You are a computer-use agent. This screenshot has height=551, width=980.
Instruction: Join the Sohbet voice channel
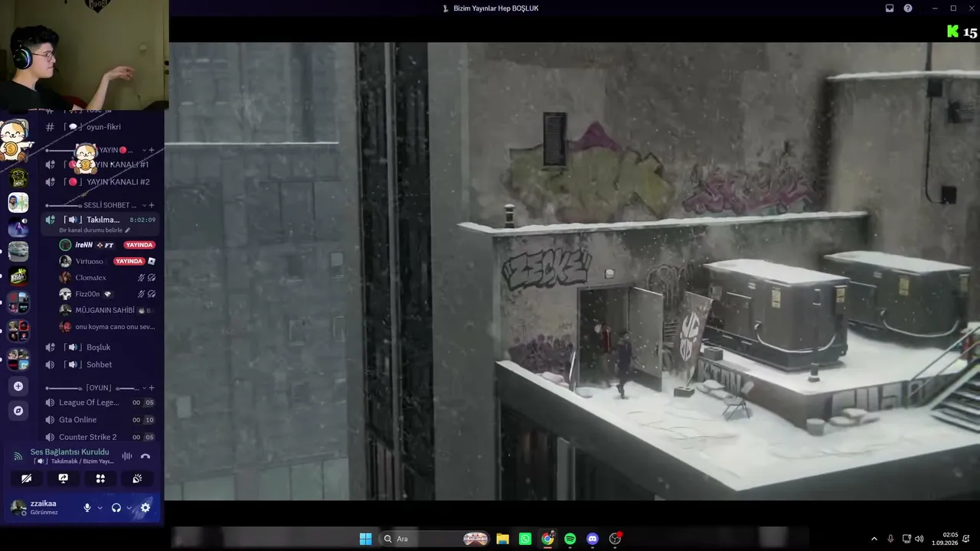[100, 365]
